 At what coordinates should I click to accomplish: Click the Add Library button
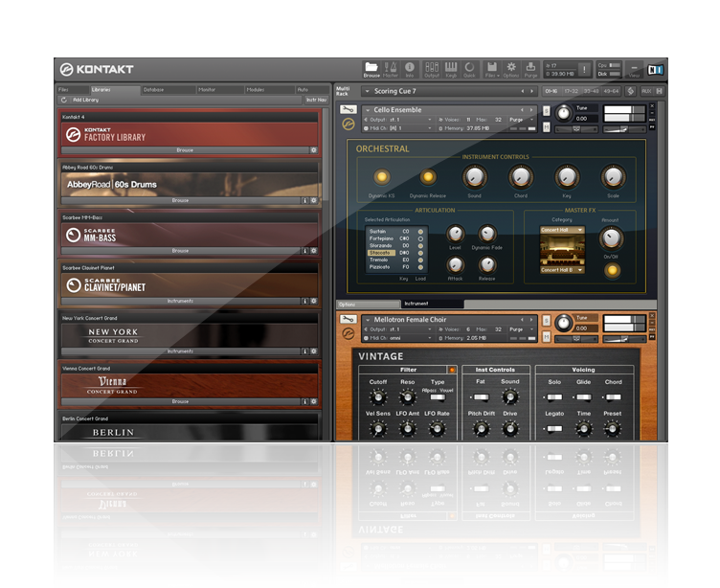coord(86,100)
